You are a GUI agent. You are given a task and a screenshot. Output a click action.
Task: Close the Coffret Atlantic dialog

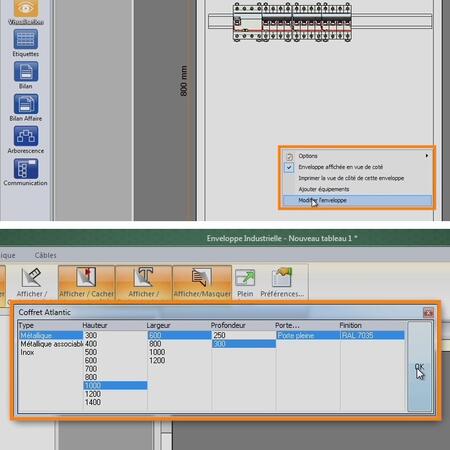click(x=428, y=313)
